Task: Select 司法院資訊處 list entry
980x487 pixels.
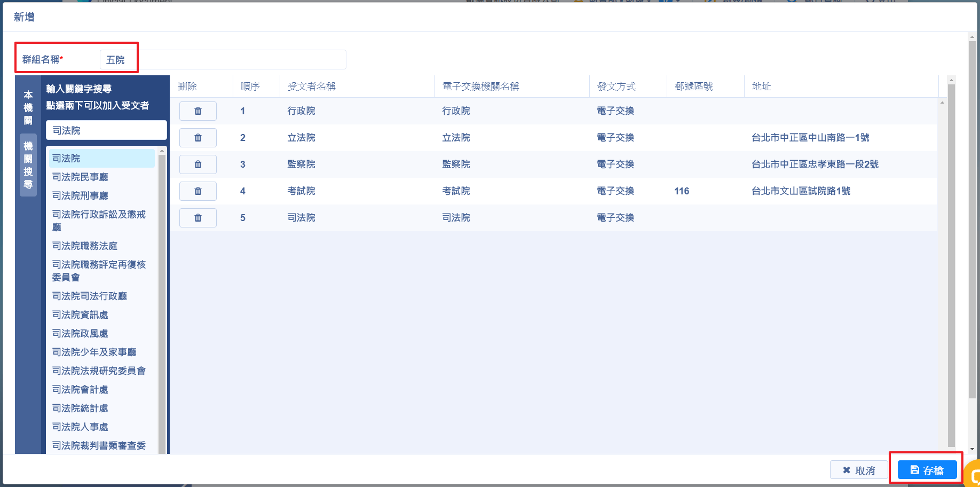Action: coord(80,315)
